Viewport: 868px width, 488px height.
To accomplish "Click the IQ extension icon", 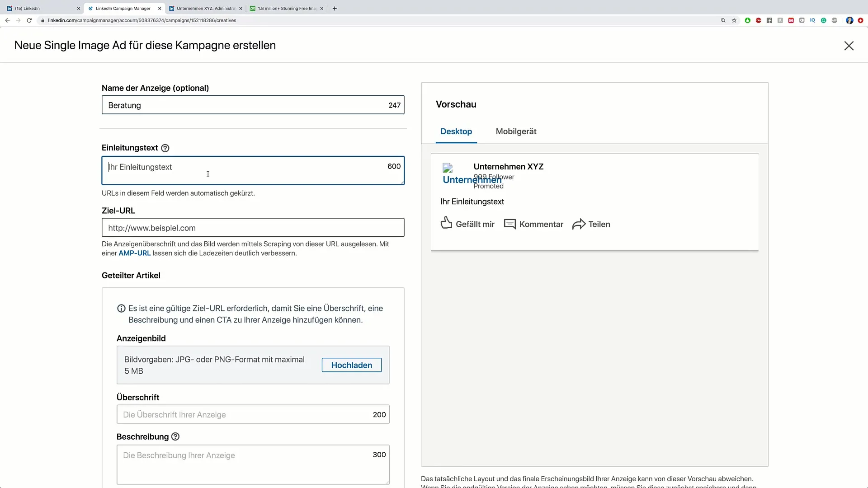I will [812, 20].
